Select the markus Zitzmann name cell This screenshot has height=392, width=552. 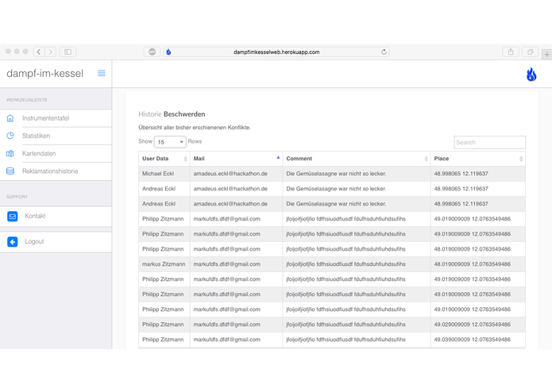[164, 264]
